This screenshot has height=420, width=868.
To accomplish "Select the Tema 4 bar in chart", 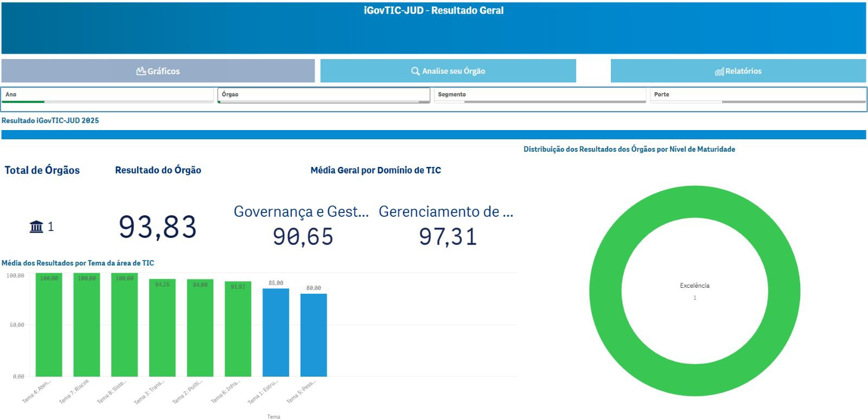I will point(49,325).
